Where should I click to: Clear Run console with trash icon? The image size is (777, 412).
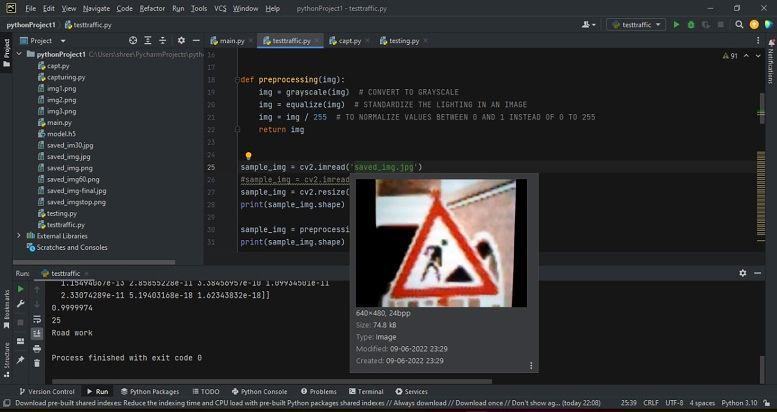click(x=37, y=363)
